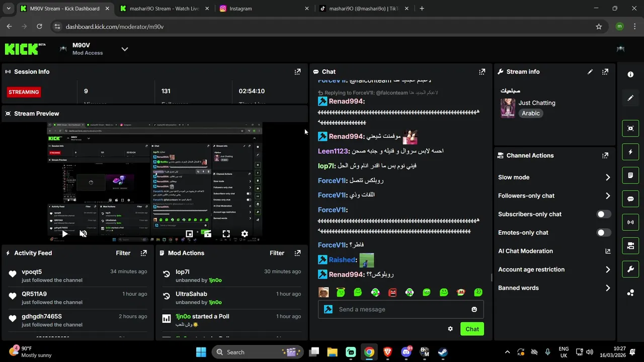Open the M90V channel switcher dropdown
This screenshot has width=644, height=362.
[x=125, y=49]
